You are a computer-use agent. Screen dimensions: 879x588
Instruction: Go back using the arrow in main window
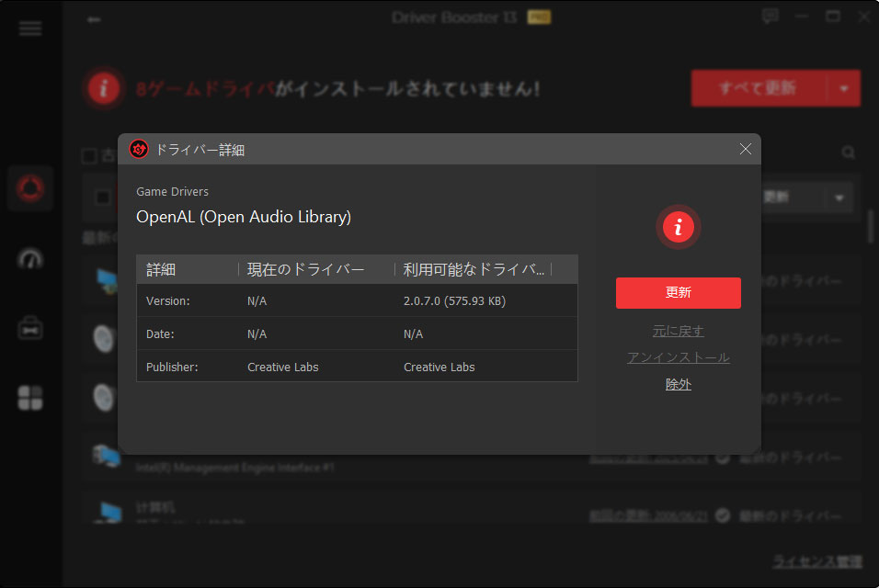[94, 19]
